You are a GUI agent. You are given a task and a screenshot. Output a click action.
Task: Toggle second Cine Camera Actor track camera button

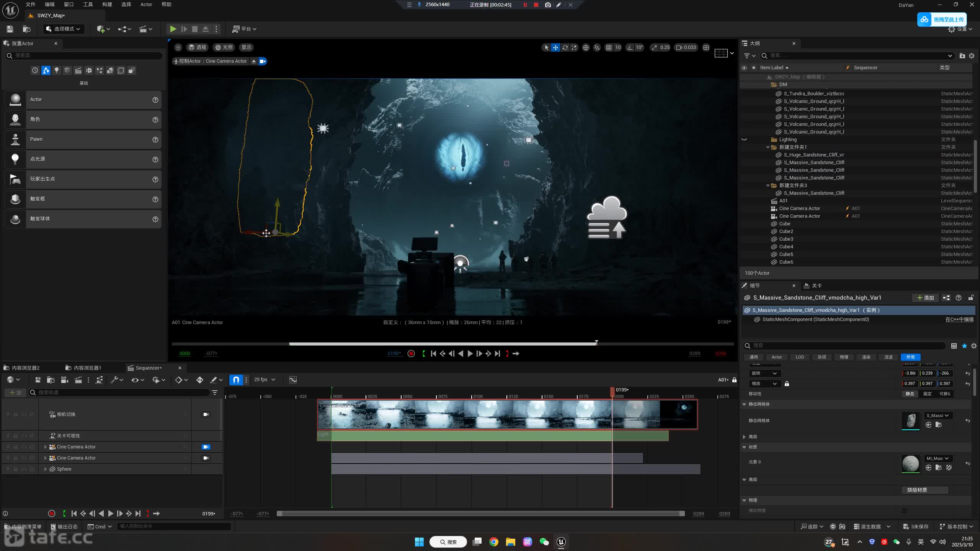[206, 458]
